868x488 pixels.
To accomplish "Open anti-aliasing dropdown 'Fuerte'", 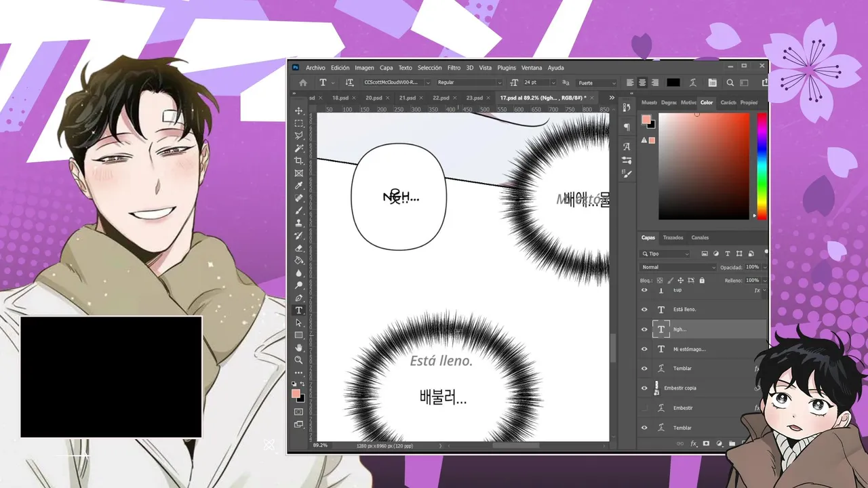I will point(597,83).
